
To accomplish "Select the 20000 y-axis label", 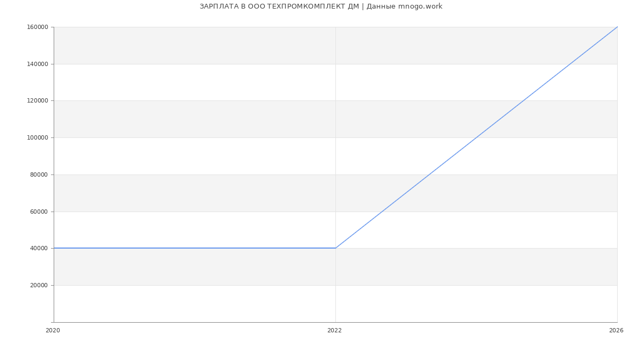I will (39, 286).
